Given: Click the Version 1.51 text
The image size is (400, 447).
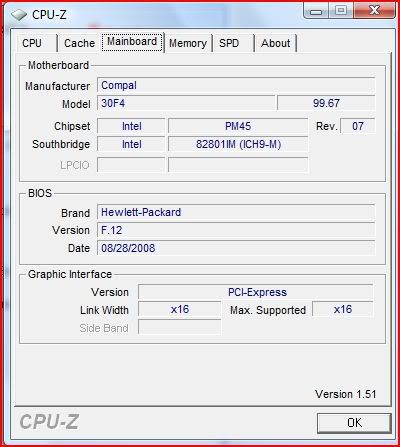Looking at the screenshot, I should pos(346,394).
